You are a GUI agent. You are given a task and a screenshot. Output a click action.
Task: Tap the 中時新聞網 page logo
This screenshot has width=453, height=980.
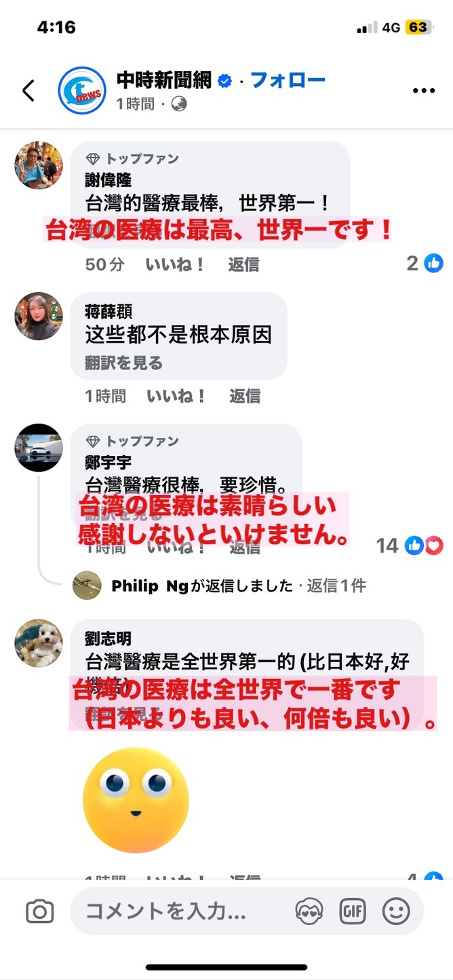point(82,90)
